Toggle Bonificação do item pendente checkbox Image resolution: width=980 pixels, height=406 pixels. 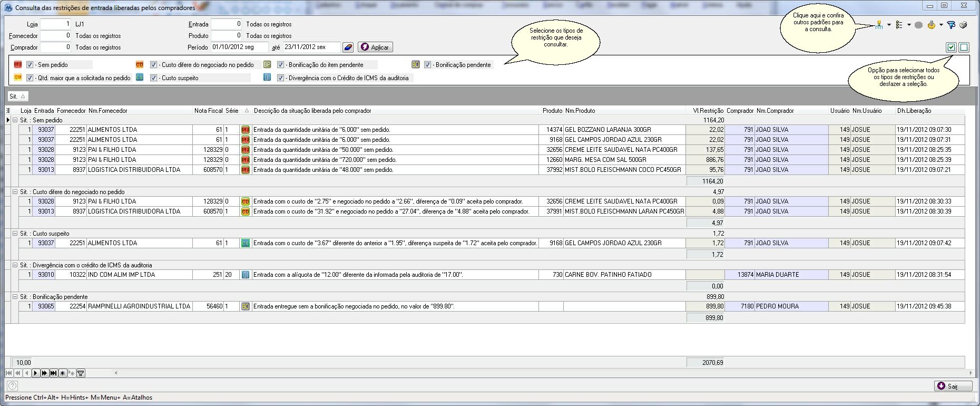[281, 65]
